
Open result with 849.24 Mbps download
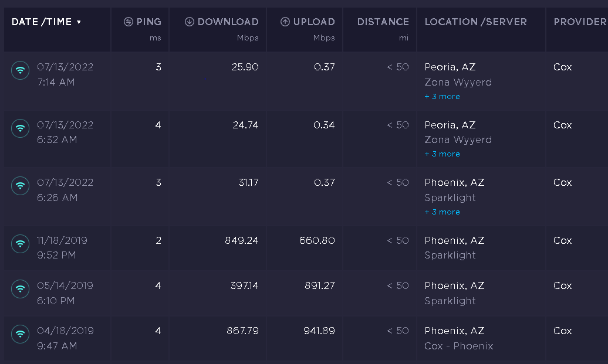click(242, 240)
